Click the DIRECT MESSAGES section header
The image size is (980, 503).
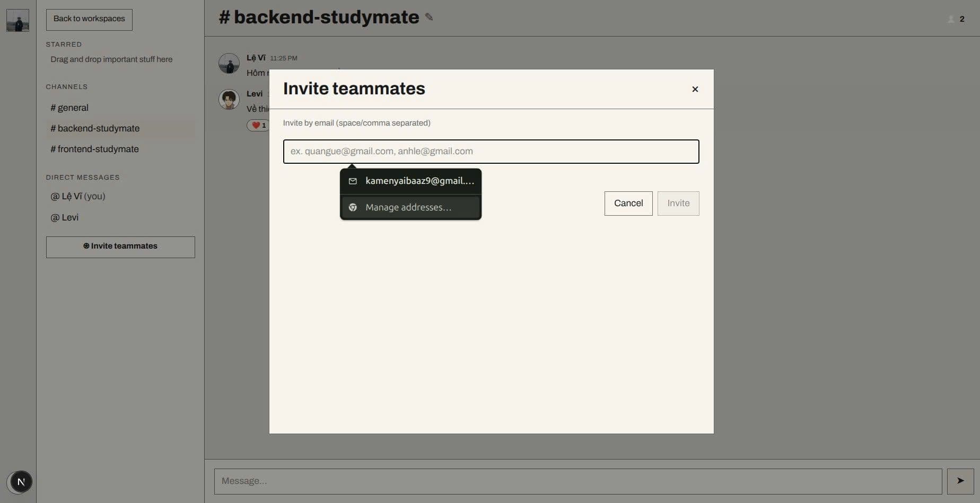[83, 178]
